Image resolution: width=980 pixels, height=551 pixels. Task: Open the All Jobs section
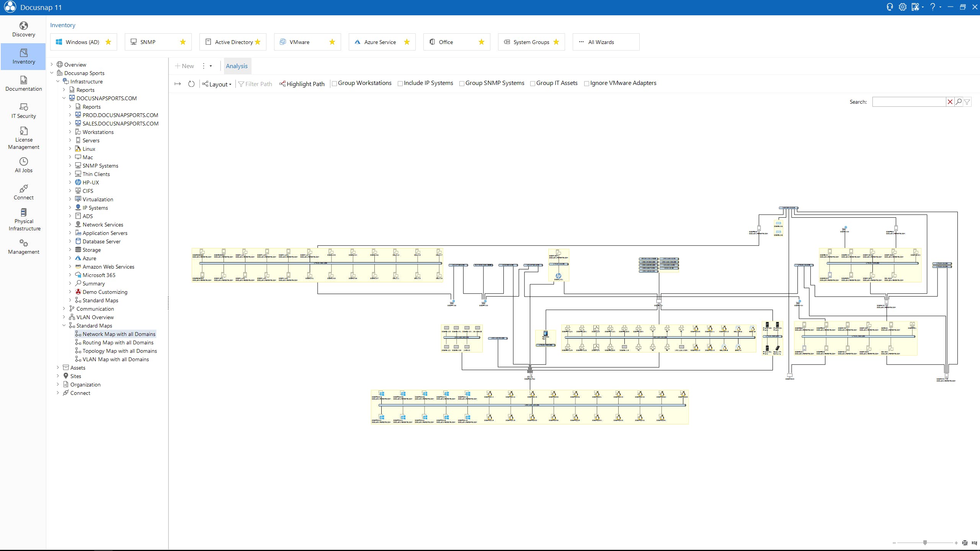pos(23,165)
